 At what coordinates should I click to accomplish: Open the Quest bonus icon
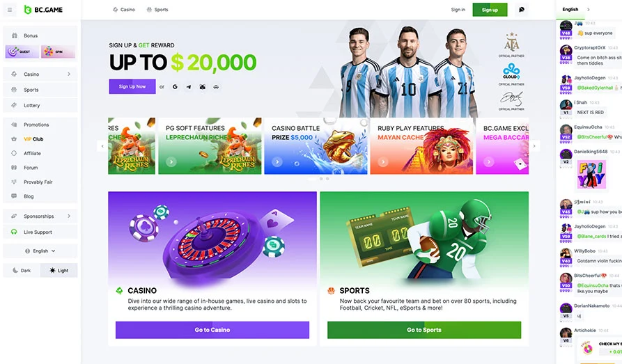22,52
